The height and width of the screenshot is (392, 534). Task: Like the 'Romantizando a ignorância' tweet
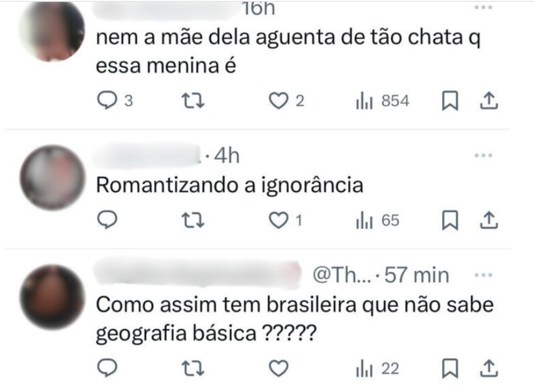(277, 221)
